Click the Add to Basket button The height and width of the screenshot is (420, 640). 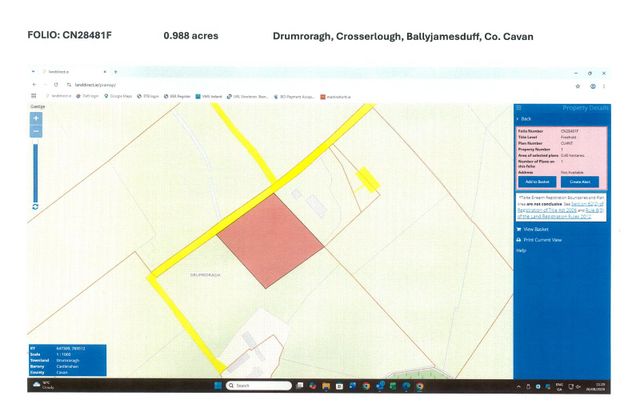pos(537,182)
